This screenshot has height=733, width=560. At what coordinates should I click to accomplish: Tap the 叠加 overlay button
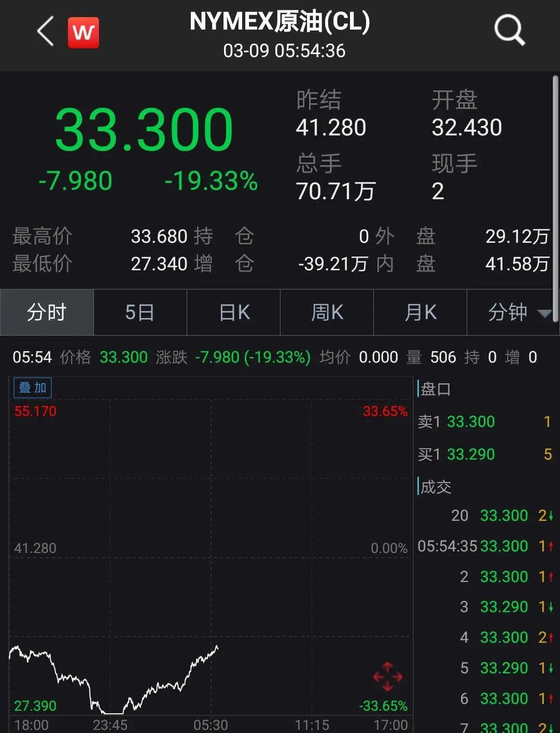click(x=33, y=388)
